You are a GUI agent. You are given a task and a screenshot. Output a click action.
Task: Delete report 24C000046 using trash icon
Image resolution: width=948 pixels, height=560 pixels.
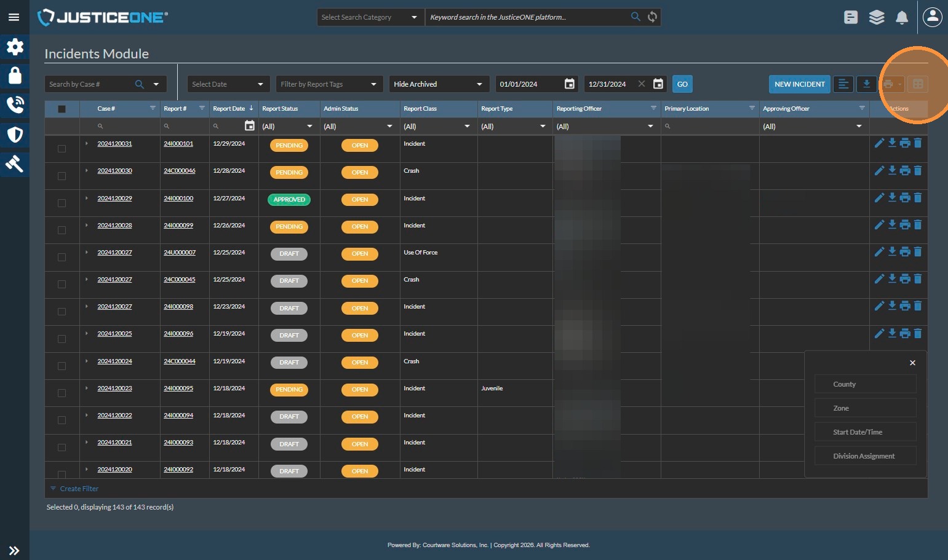pyautogui.click(x=918, y=170)
